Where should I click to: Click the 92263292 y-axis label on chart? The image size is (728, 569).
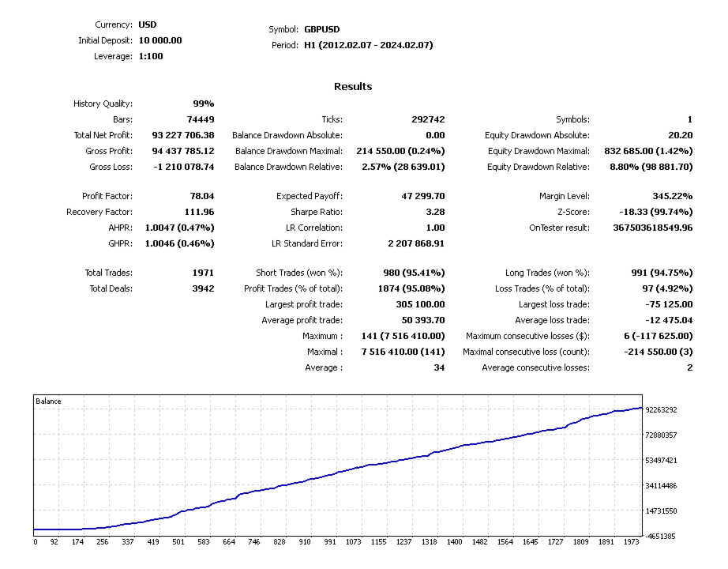pyautogui.click(x=661, y=410)
